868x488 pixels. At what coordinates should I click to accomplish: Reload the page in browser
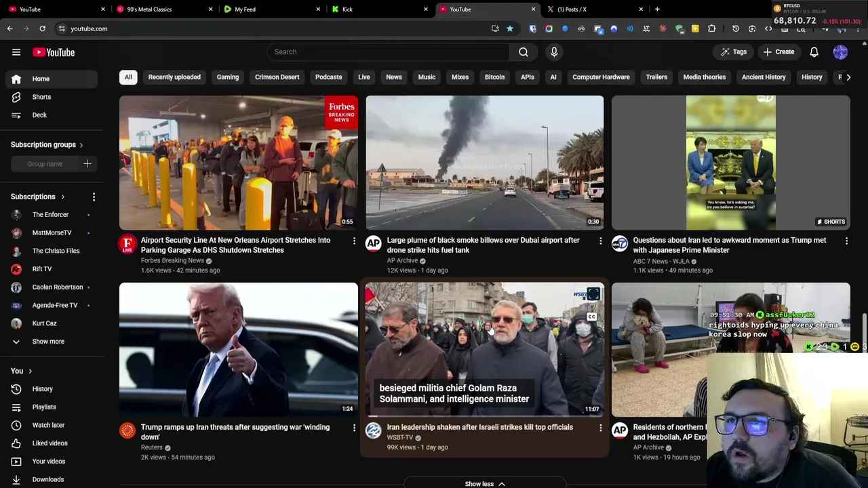[x=42, y=28]
